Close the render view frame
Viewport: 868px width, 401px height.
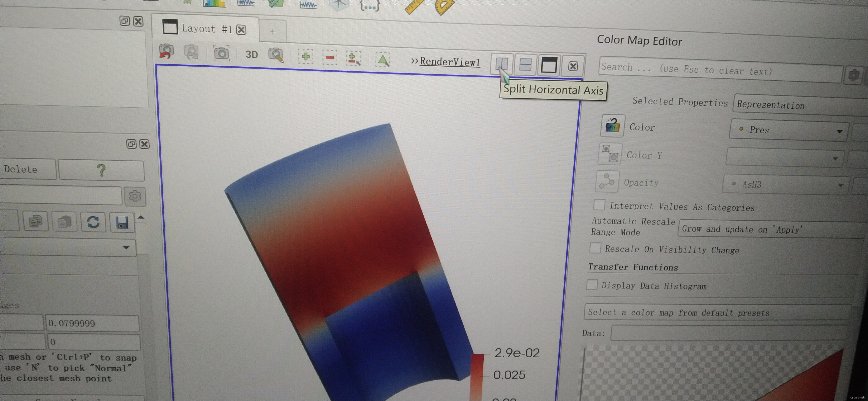click(573, 66)
